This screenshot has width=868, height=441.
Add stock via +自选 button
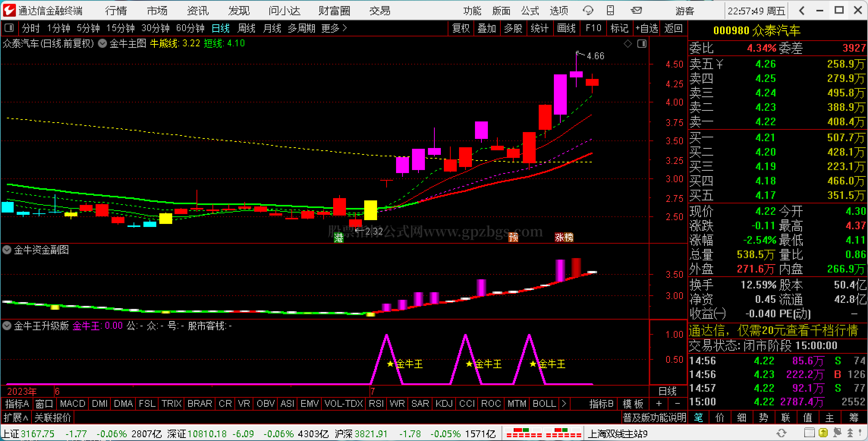(x=647, y=28)
